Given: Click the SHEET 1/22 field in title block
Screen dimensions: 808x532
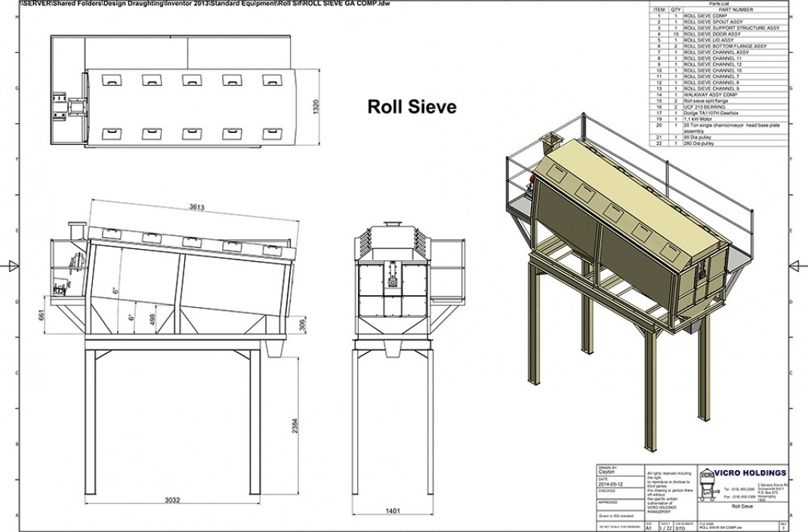Looking at the screenshot, I should 665,527.
